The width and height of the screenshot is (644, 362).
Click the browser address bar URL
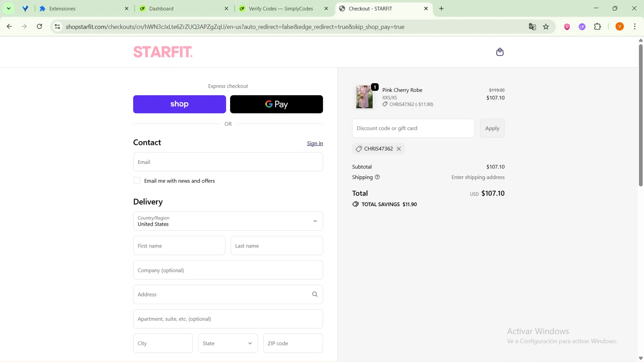[235, 27]
